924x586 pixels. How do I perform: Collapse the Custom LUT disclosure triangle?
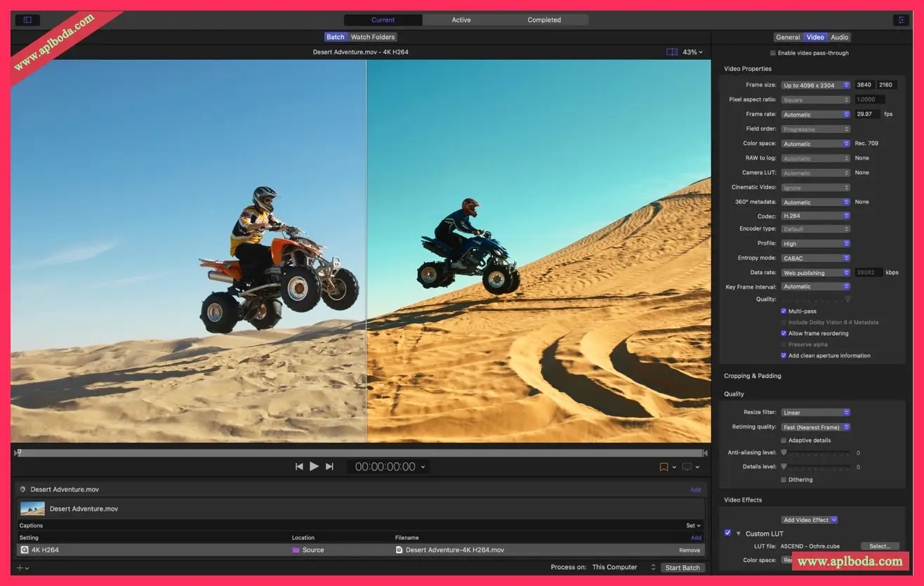coord(739,534)
